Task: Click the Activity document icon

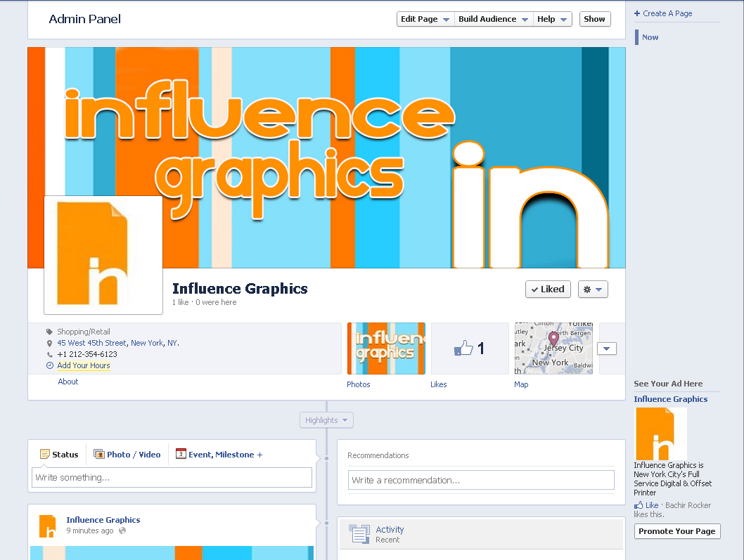Action: (x=359, y=534)
